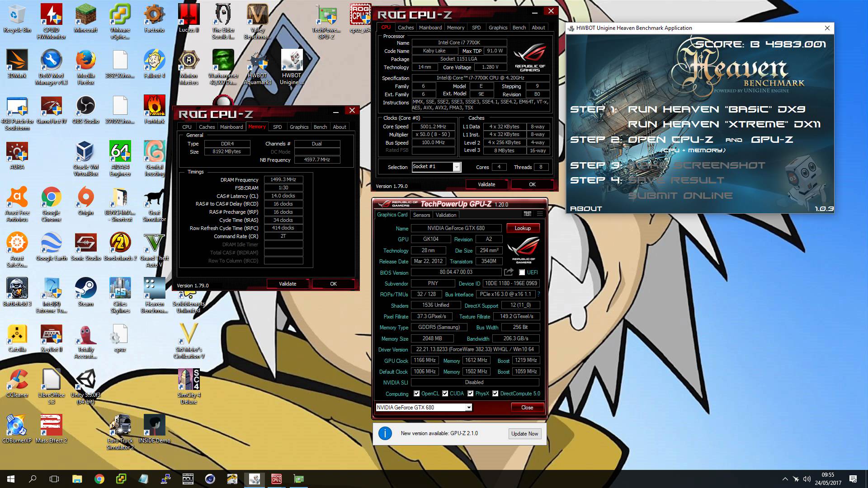Viewport: 868px width, 488px height.
Task: Click RUN HEAVEN "BASIC" DX9
Action: point(717,109)
